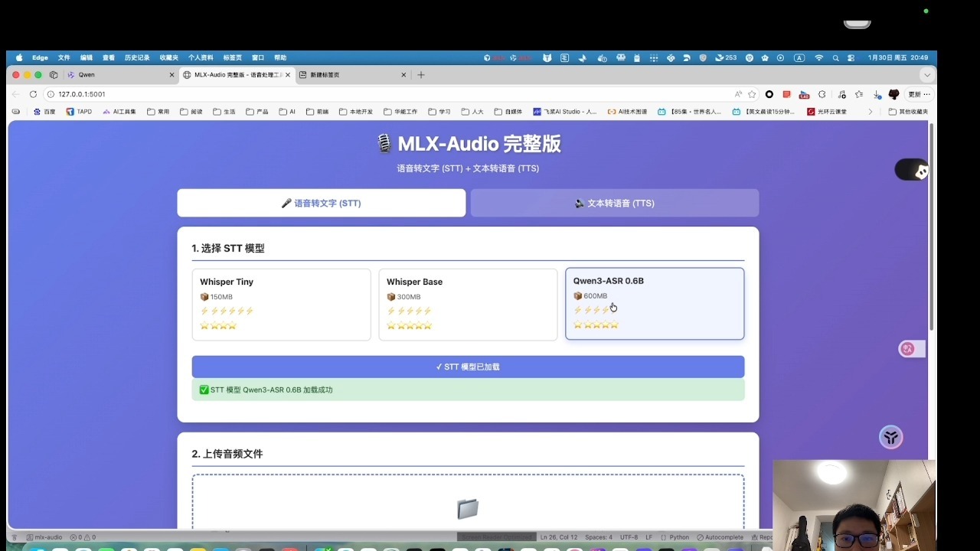Expand the 华能工作 bookmarks folder
Image resolution: width=980 pixels, height=551 pixels.
pos(400,112)
